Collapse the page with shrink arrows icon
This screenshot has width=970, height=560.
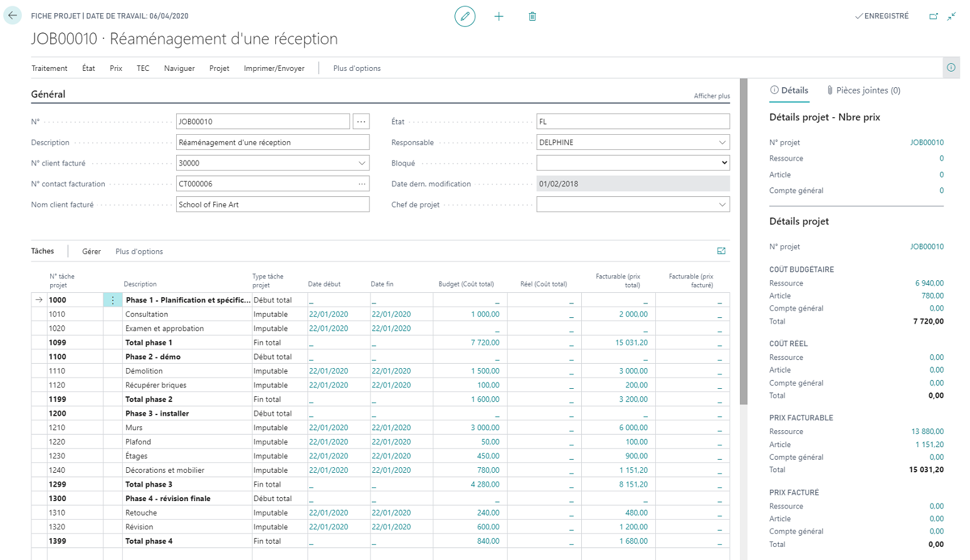[952, 16]
